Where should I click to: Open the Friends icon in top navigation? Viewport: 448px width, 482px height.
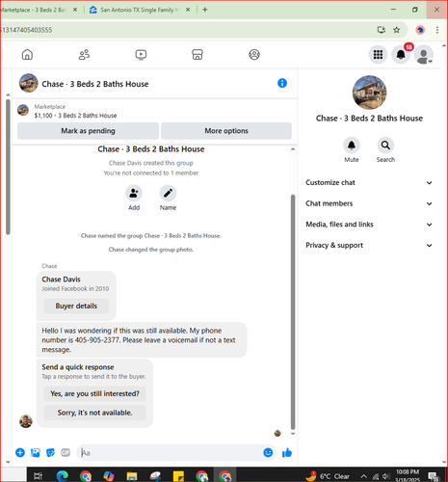pyautogui.click(x=84, y=55)
